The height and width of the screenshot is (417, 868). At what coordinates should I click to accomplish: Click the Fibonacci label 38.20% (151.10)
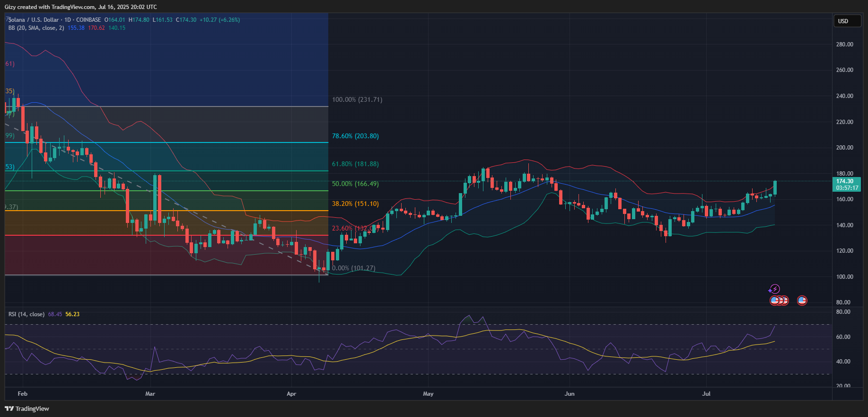point(355,204)
